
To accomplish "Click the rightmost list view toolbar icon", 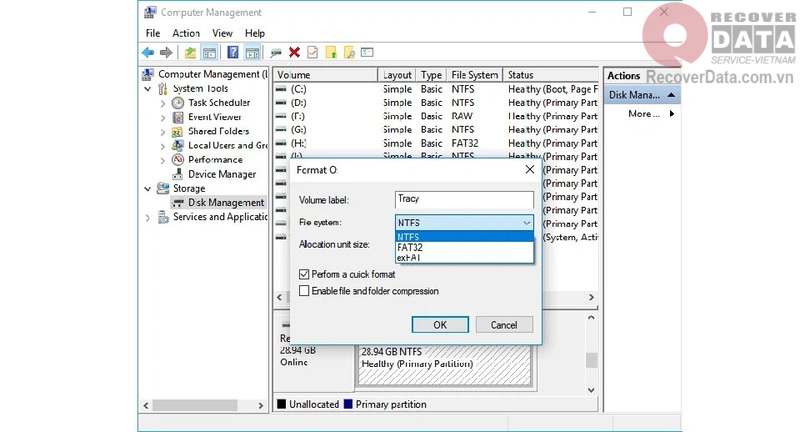I will pos(367,52).
